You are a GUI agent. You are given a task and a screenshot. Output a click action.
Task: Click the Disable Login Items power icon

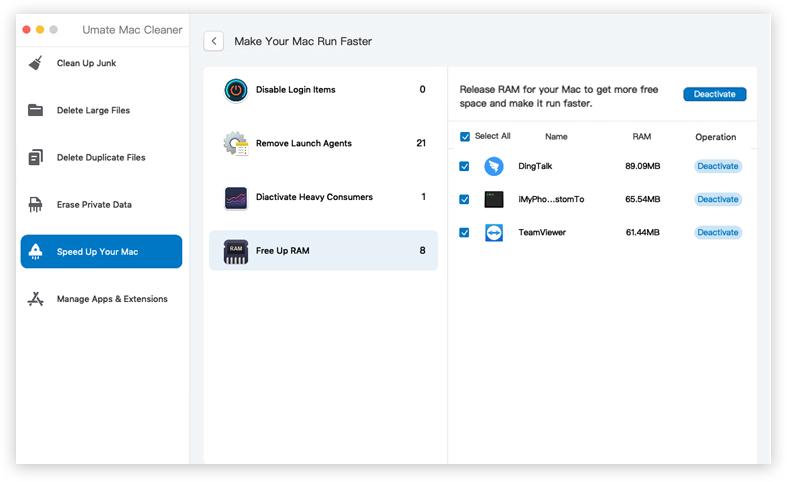point(236,90)
